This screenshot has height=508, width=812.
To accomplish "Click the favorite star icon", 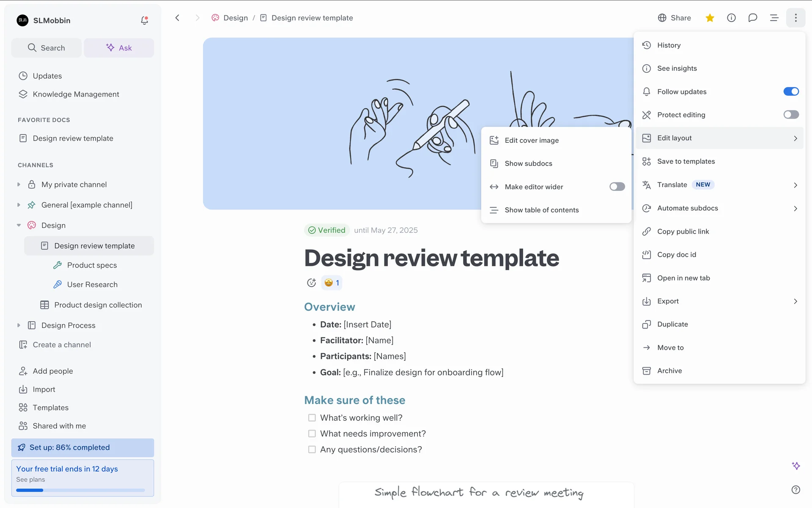I will point(710,18).
